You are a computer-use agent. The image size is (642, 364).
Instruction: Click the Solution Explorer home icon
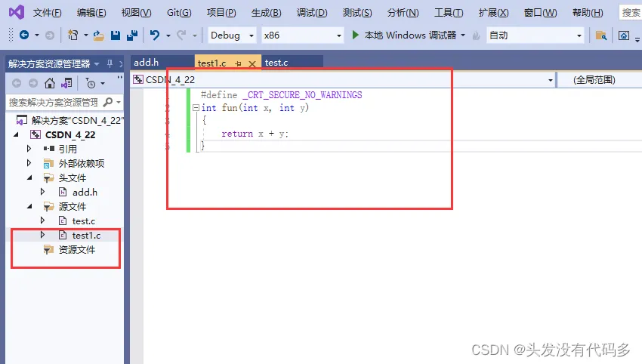tap(50, 84)
